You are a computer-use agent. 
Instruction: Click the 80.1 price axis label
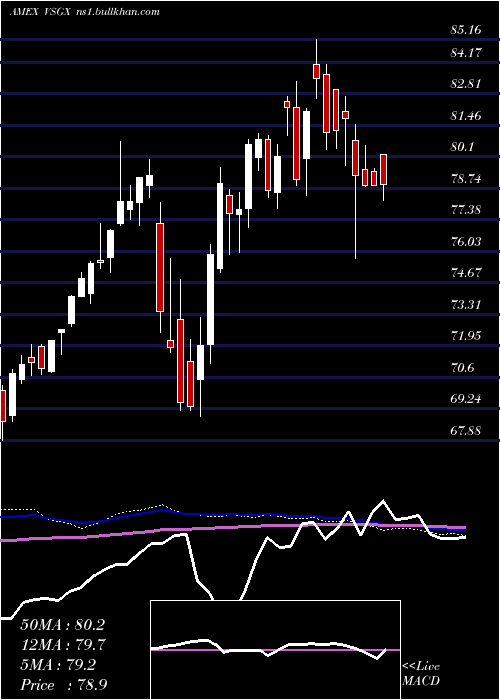[463, 147]
